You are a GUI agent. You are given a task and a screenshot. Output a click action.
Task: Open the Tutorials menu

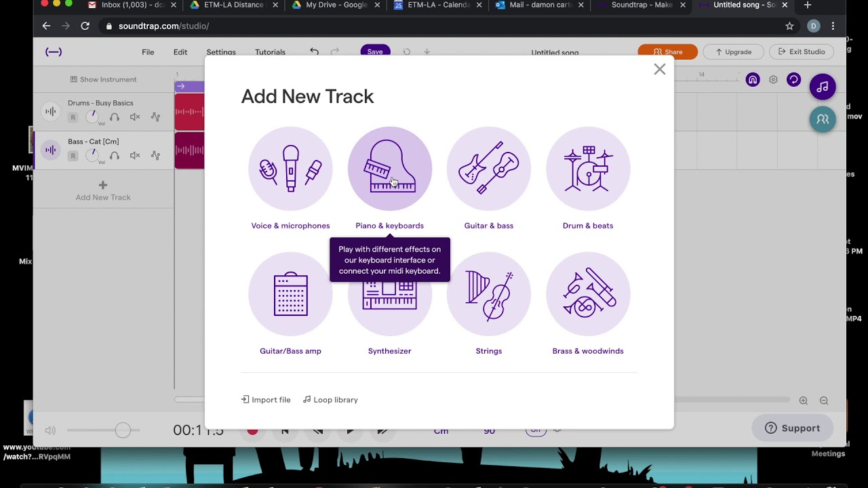[x=269, y=52]
